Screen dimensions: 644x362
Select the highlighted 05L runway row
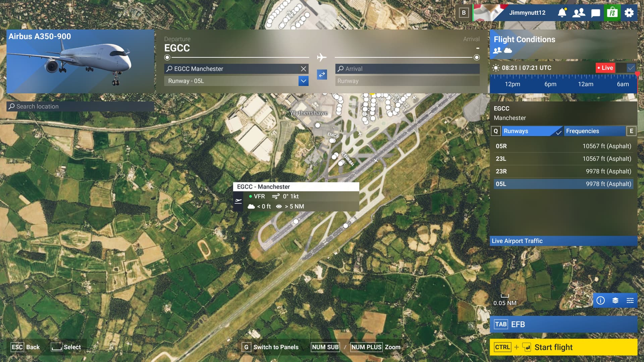[x=563, y=184]
